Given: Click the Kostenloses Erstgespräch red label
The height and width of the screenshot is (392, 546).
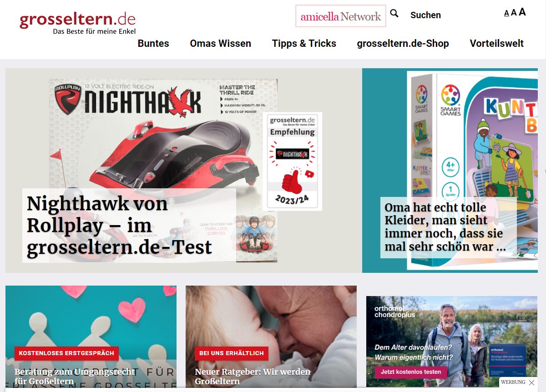Looking at the screenshot, I should (66, 353).
